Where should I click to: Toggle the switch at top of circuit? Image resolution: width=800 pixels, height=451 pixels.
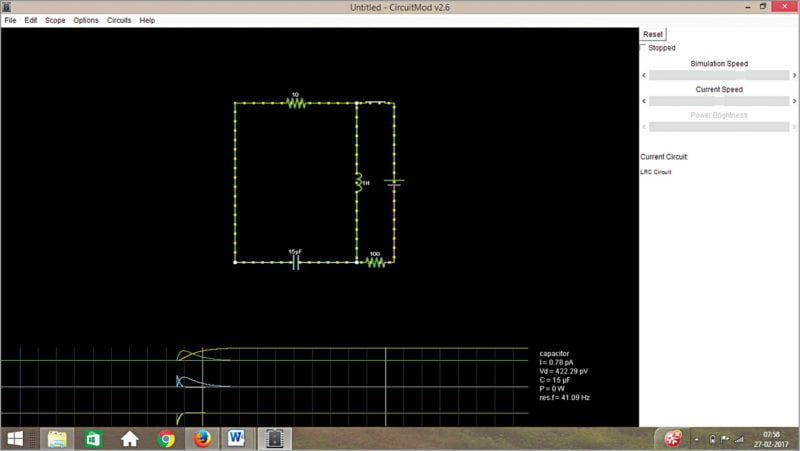point(375,102)
